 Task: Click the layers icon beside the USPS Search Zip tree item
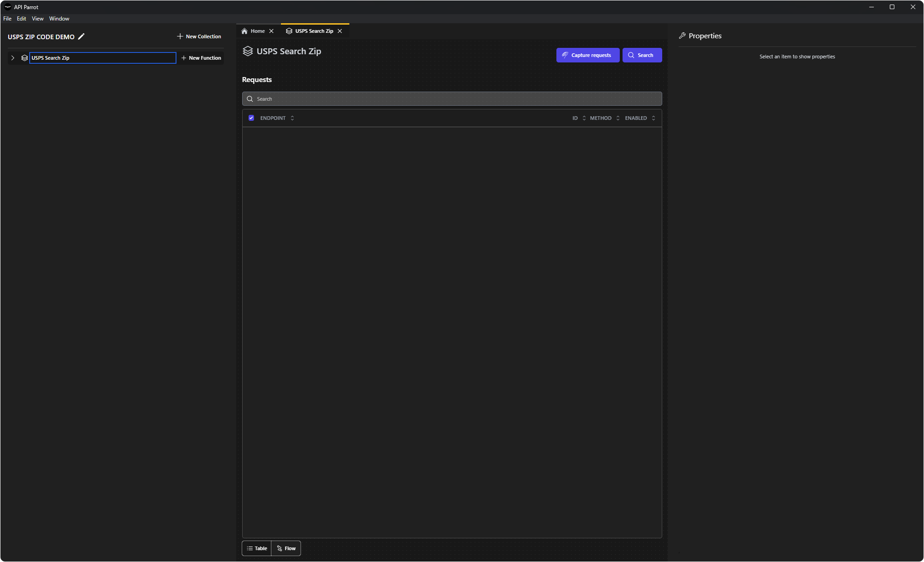point(25,58)
